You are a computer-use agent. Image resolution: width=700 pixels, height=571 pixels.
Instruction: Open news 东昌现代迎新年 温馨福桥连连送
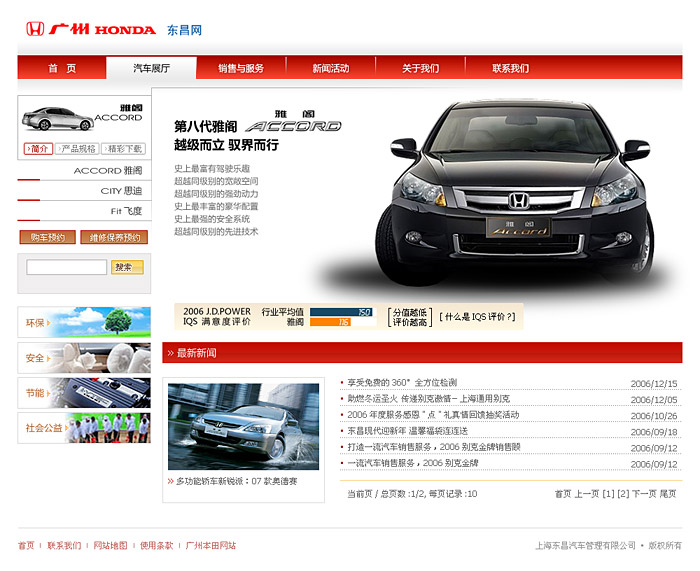(408, 431)
